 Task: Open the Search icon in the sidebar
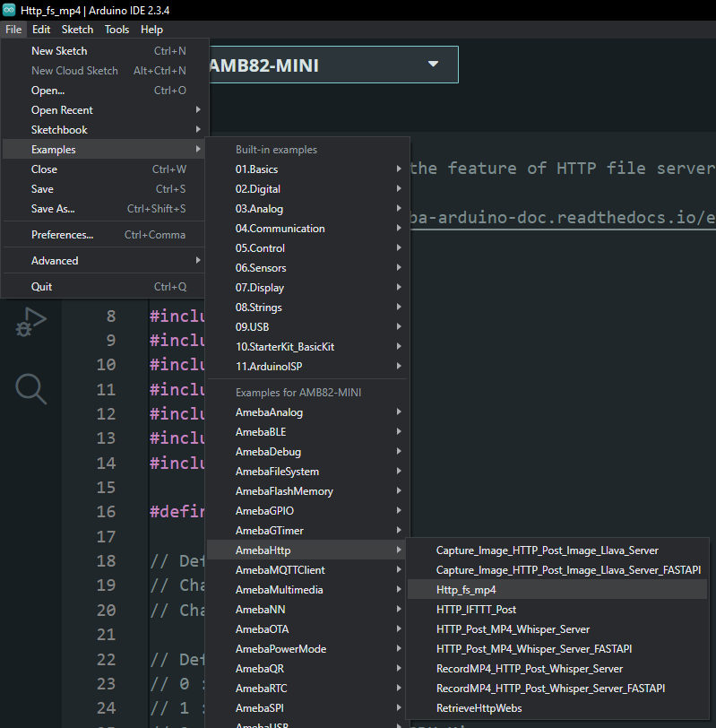coord(30,388)
